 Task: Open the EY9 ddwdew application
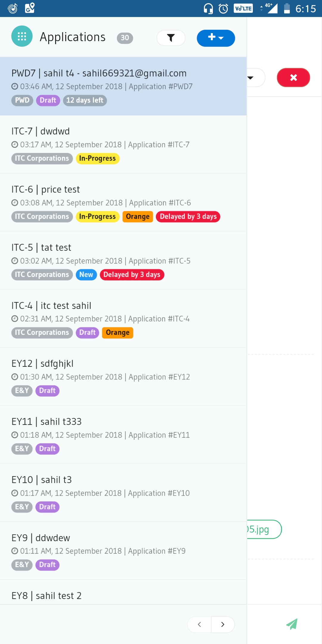coord(123,551)
